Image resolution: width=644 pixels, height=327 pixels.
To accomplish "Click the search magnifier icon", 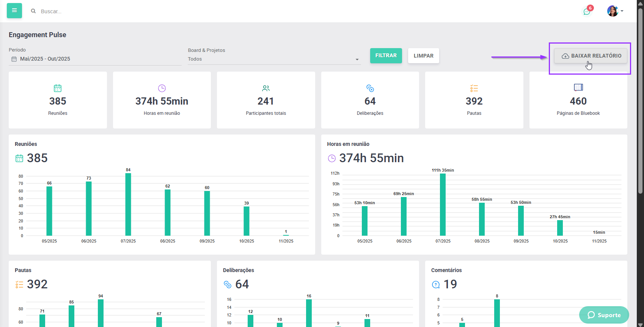I will coord(33,11).
